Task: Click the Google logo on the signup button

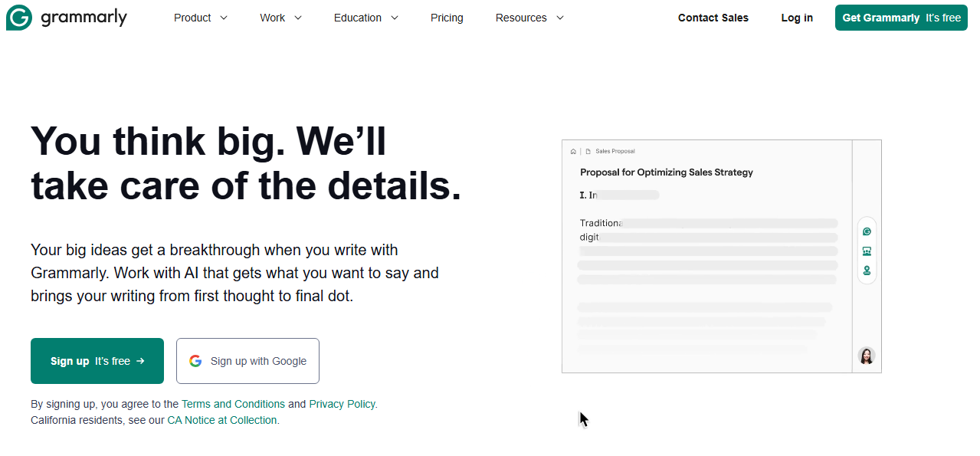Action: [195, 361]
